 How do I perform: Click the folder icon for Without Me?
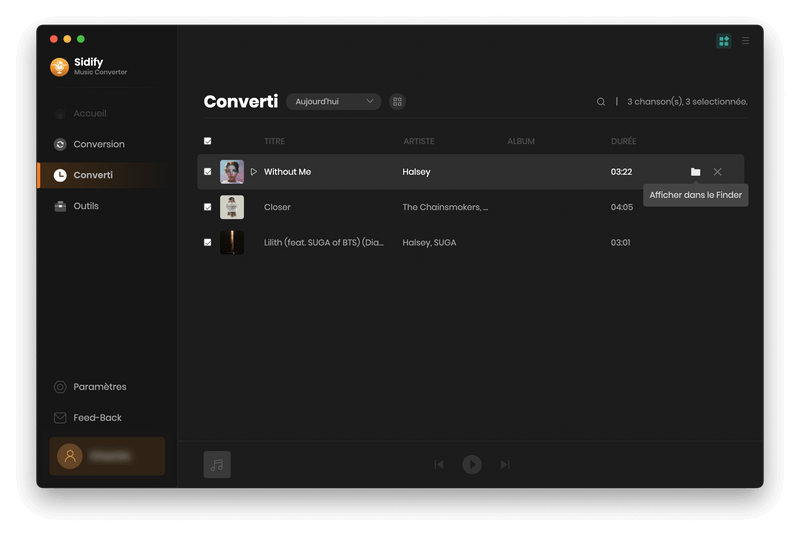[x=695, y=172]
